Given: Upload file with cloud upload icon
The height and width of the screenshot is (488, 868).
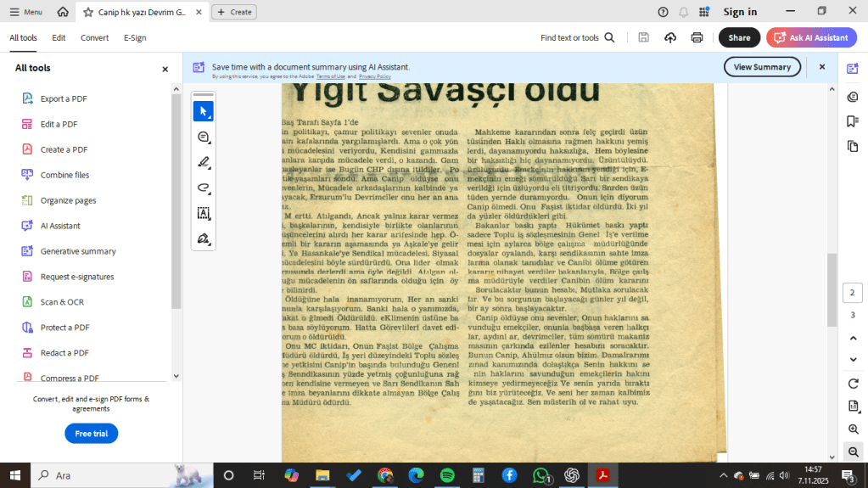Looking at the screenshot, I should 670,38.
